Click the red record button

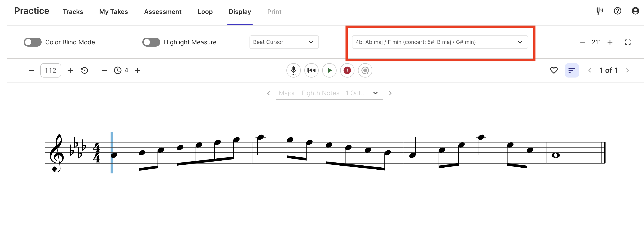pos(347,71)
